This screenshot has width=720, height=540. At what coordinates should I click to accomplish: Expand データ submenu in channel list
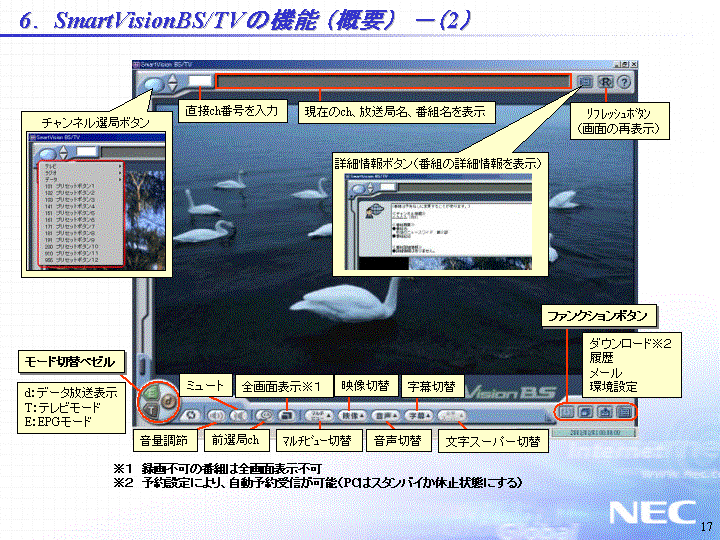pyautogui.click(x=82, y=179)
